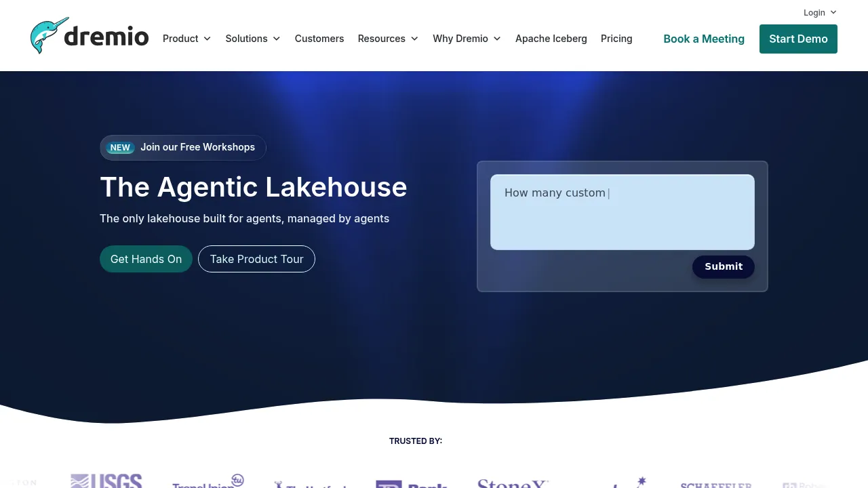Click Book a Meeting link

click(x=704, y=39)
